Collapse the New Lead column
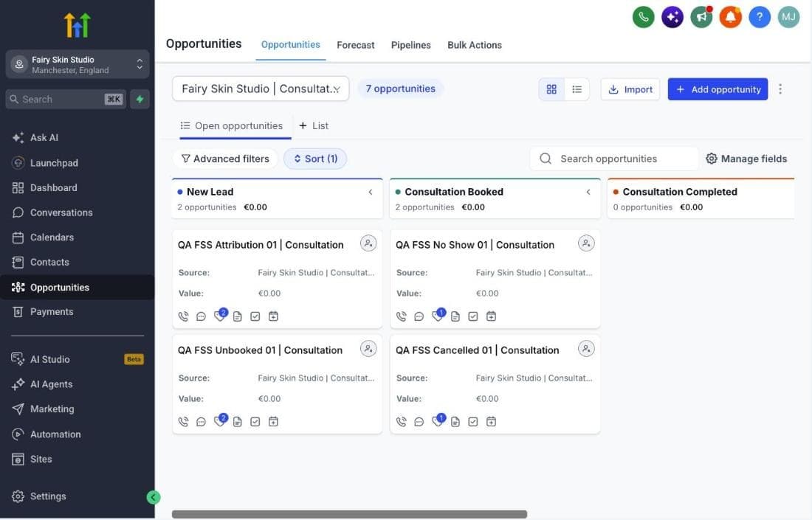The image size is (812, 520). click(x=371, y=192)
